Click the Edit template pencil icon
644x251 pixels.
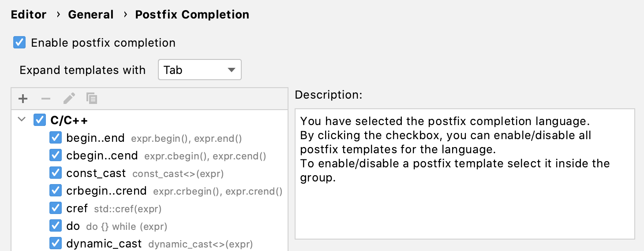pos(69,98)
